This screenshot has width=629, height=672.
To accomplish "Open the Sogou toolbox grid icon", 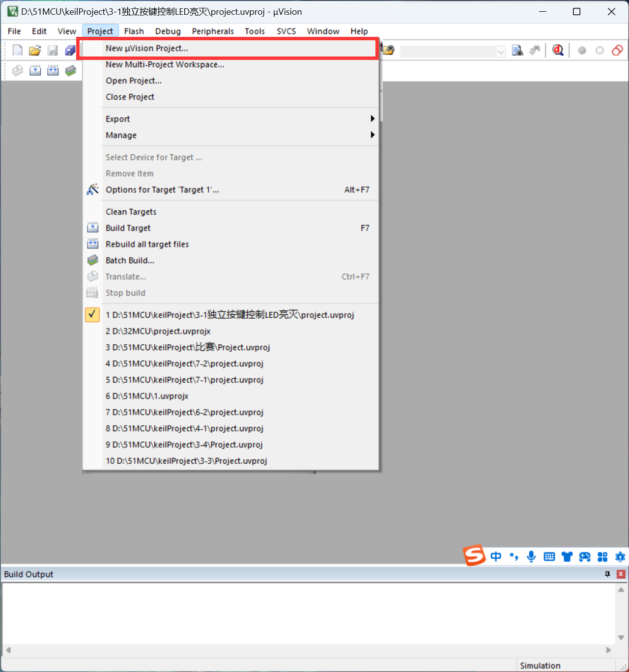I will (602, 557).
